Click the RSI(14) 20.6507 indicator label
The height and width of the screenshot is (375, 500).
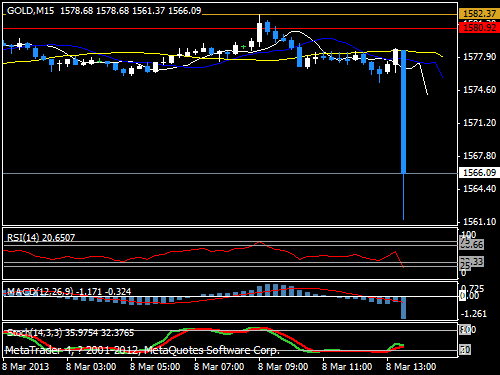point(41,238)
